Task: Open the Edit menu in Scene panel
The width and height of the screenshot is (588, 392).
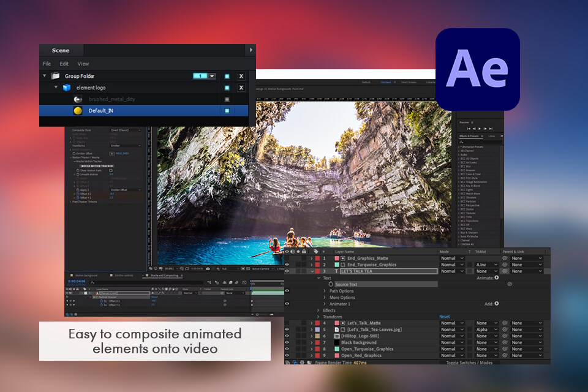Action: point(64,64)
